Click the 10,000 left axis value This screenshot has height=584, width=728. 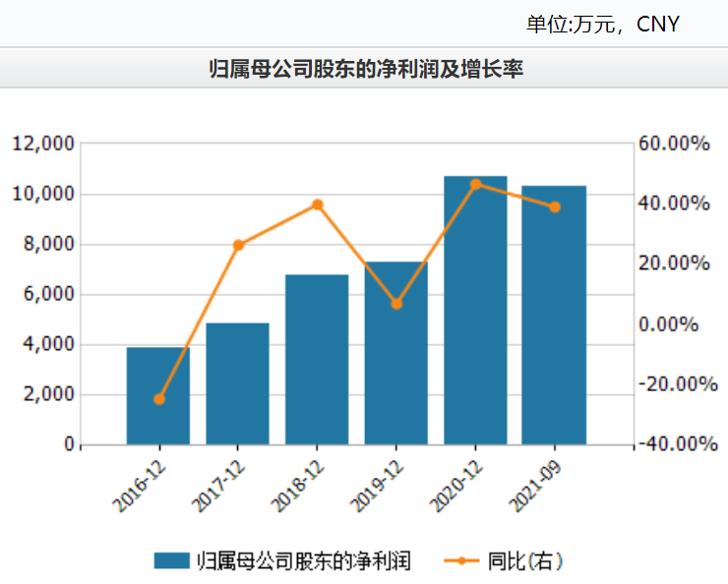click(x=43, y=194)
